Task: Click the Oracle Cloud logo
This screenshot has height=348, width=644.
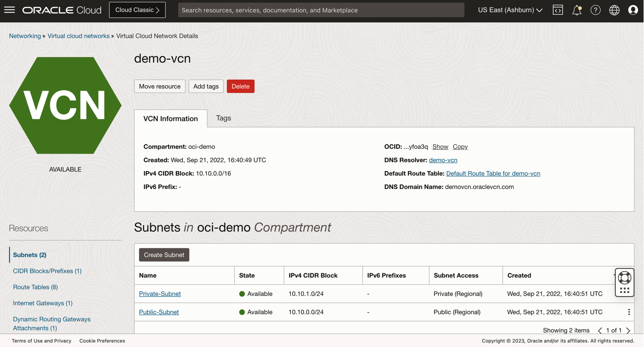Action: pyautogui.click(x=62, y=10)
